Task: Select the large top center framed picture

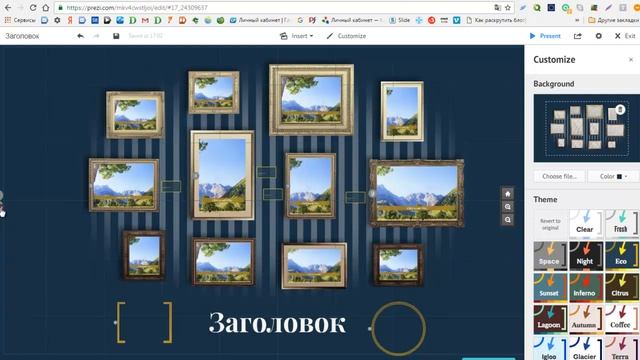Action: click(x=311, y=100)
